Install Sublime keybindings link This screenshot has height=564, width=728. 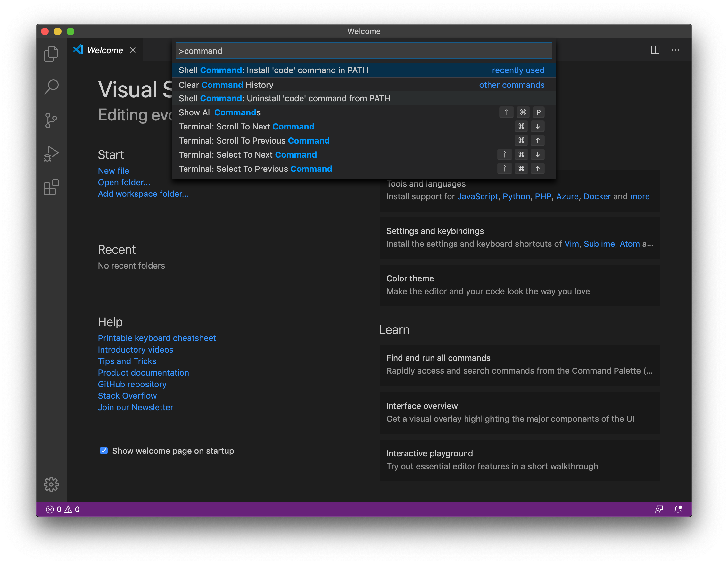point(599,244)
